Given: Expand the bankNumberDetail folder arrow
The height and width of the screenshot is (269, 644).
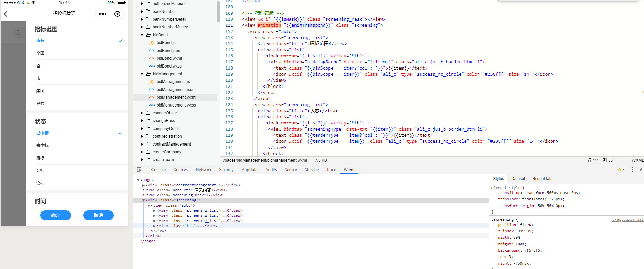Looking at the screenshot, I should tap(142, 19).
